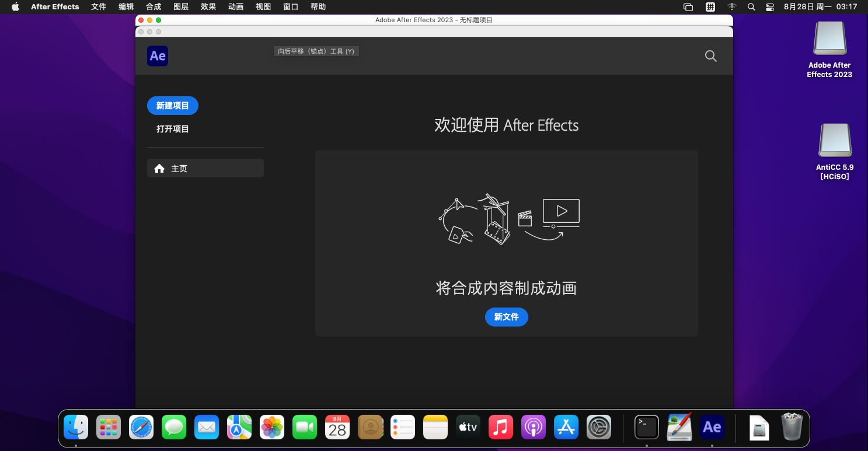The image size is (868, 451).
Task: Open Notes app in the Dock
Action: [x=435, y=427]
